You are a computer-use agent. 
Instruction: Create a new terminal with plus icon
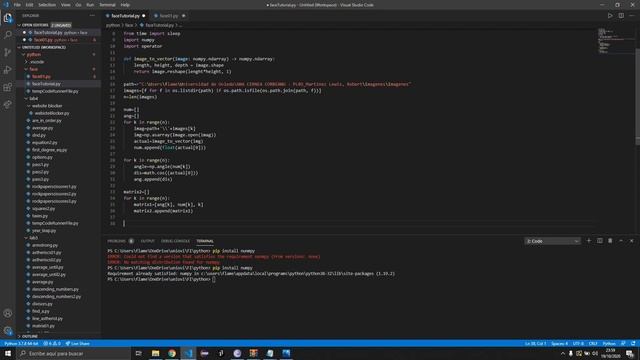[589, 241]
